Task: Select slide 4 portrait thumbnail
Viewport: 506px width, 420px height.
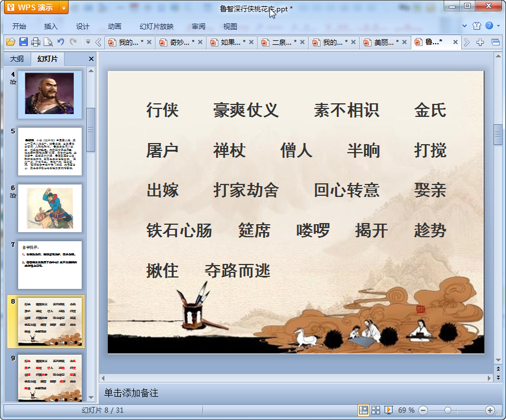Action: click(x=50, y=94)
